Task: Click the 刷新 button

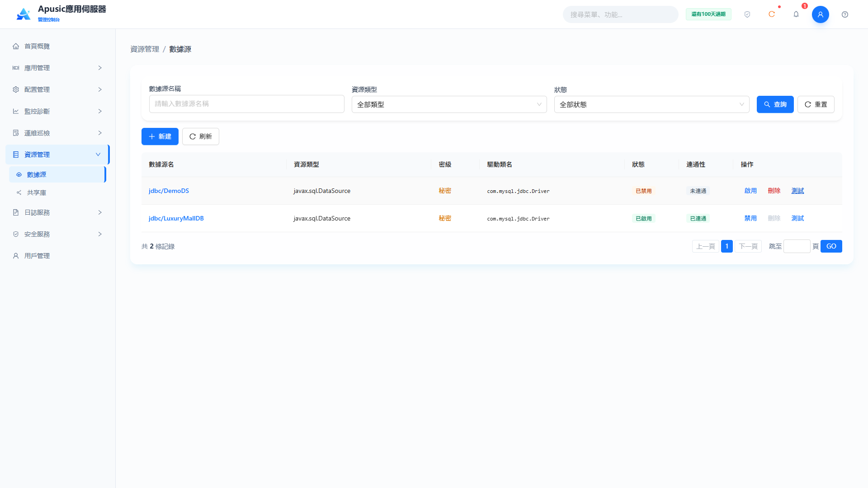Action: pos(201,136)
